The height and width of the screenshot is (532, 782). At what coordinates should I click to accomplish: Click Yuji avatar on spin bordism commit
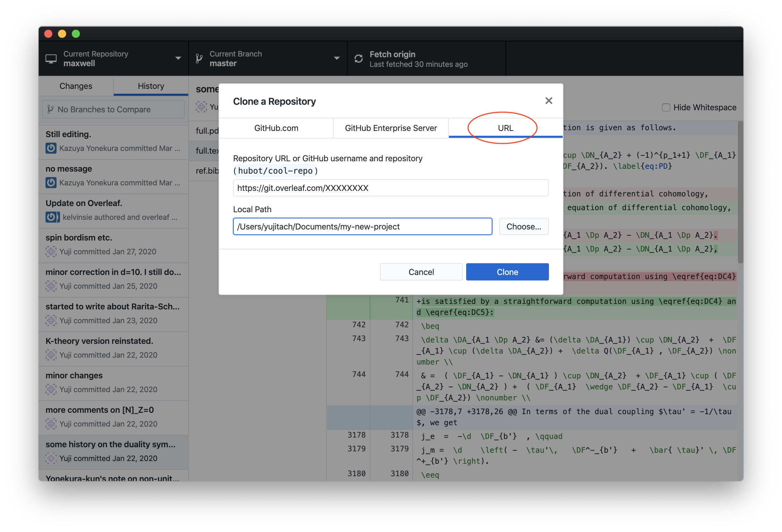pos(51,252)
